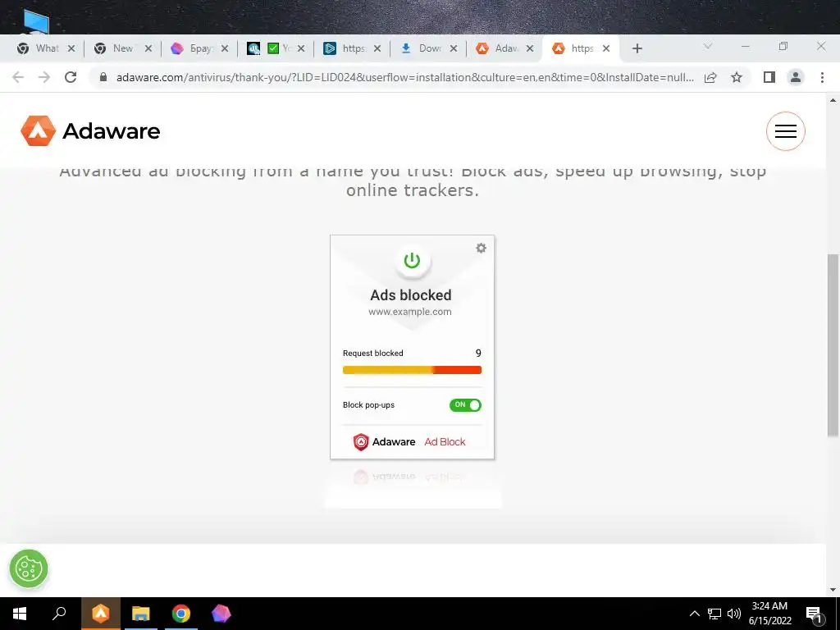The height and width of the screenshot is (630, 840).
Task: Open the Chrome profile avatar
Action: (x=796, y=78)
